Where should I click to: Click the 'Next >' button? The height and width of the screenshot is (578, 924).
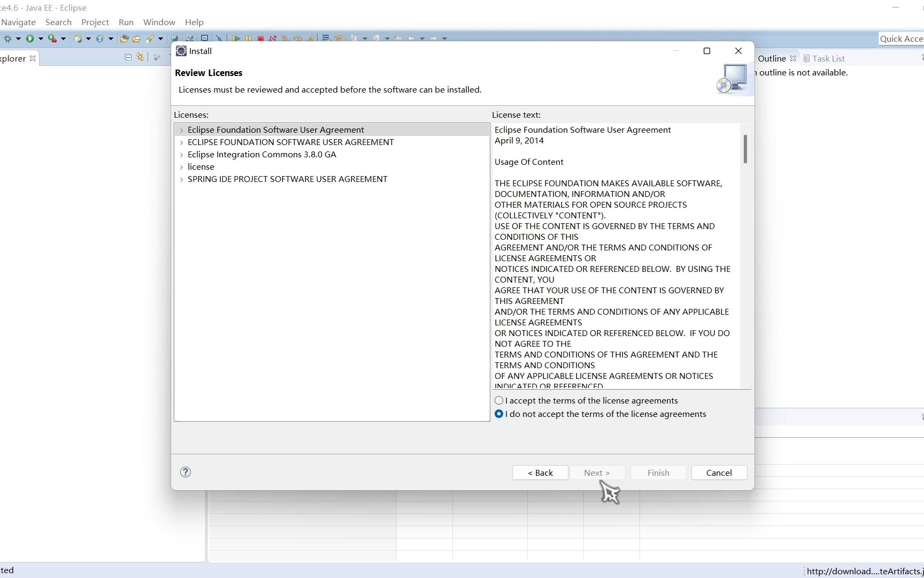click(597, 473)
